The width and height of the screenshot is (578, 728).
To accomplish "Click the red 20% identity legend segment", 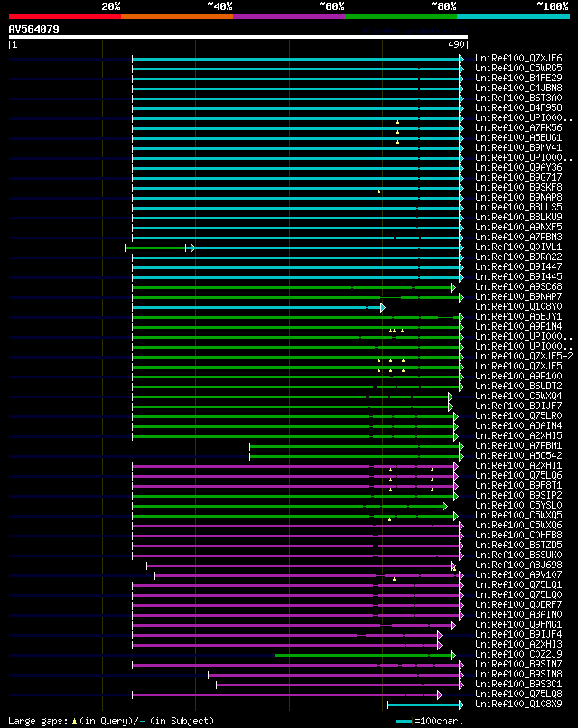I will tap(64, 16).
